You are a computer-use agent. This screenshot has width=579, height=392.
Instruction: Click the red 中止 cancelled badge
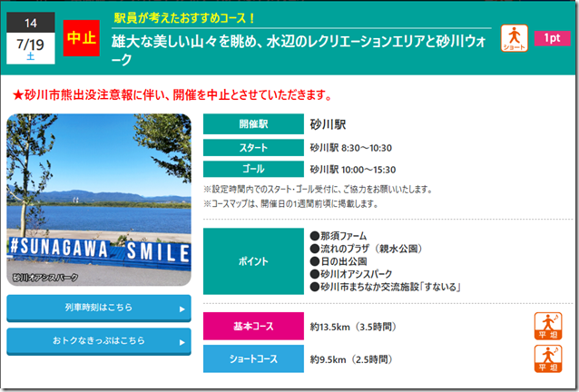(x=82, y=37)
